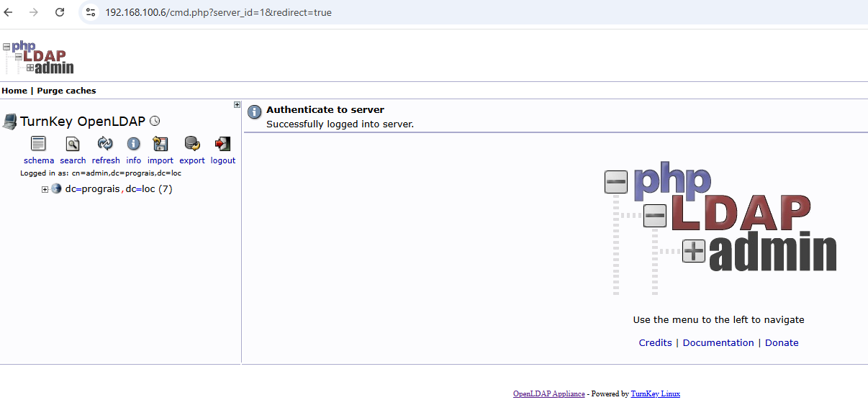
Task: Click the info text link
Action: coord(134,160)
